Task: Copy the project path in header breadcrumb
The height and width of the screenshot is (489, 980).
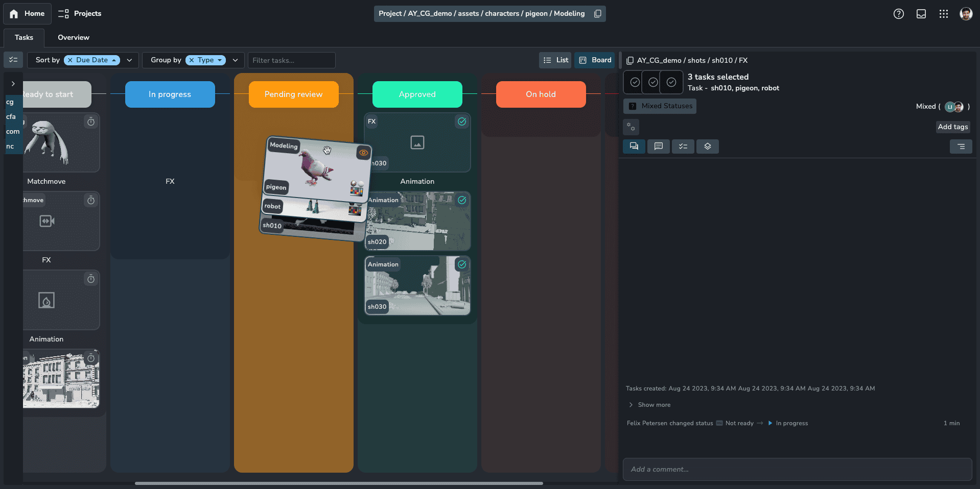Action: 597,14
